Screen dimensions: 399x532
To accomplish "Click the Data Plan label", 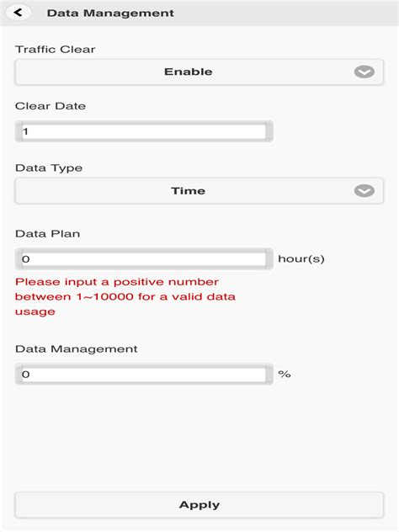I will tap(47, 234).
